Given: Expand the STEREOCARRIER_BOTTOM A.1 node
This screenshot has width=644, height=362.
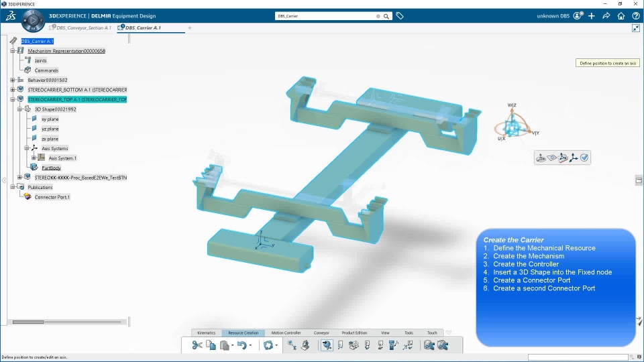Looking at the screenshot, I should coord(13,89).
